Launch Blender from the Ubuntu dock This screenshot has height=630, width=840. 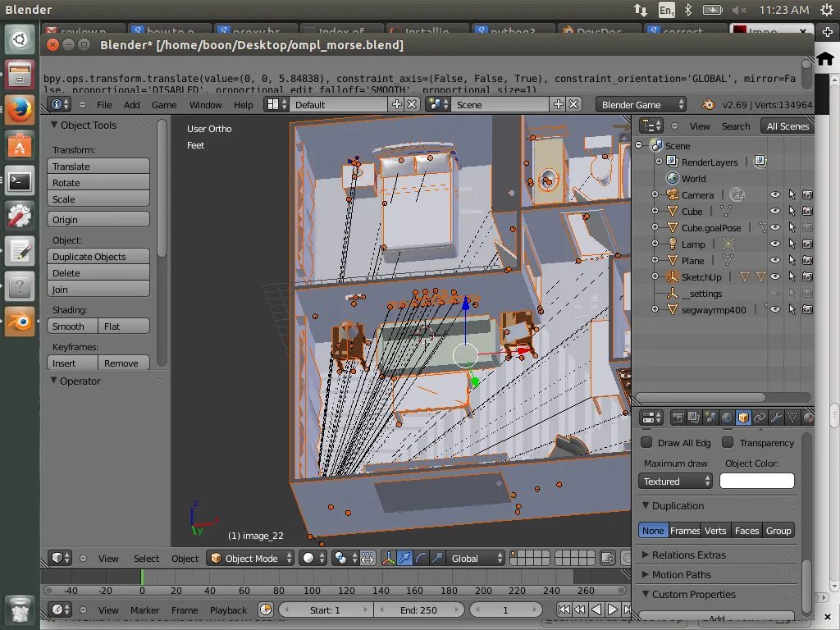[x=20, y=322]
